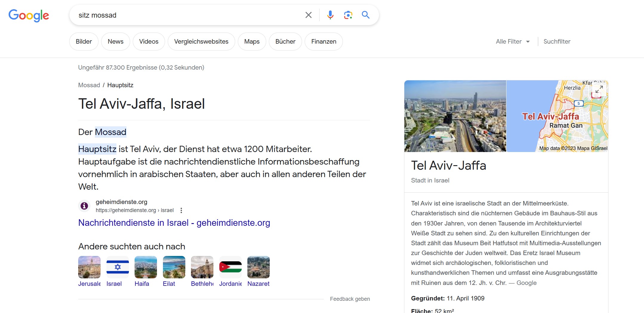Switch to the Maps tab
The width and height of the screenshot is (644, 313).
pyautogui.click(x=252, y=42)
